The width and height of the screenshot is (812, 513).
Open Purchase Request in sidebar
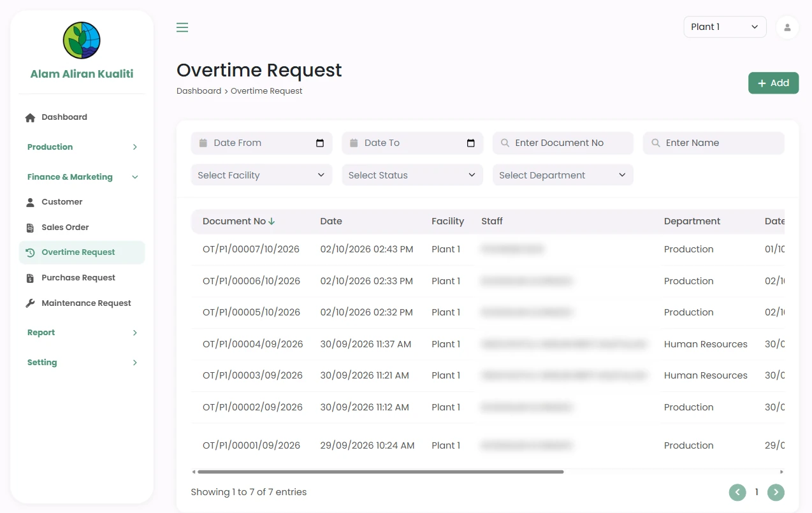[x=82, y=278]
